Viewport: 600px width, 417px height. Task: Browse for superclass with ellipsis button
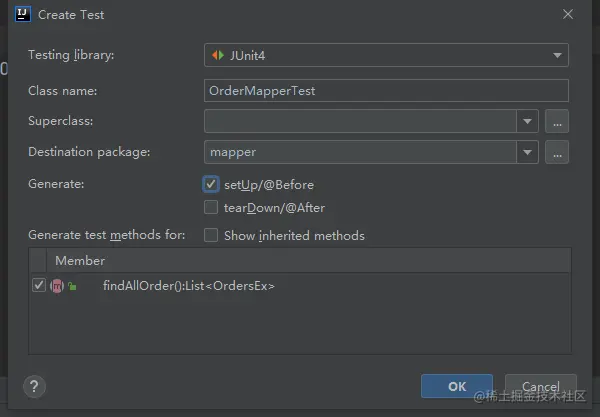[557, 122]
